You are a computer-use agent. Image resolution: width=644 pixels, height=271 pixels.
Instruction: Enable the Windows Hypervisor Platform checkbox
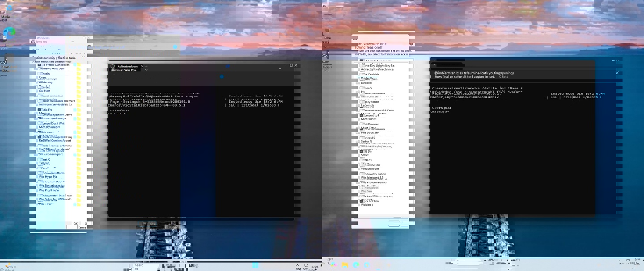[40, 173]
